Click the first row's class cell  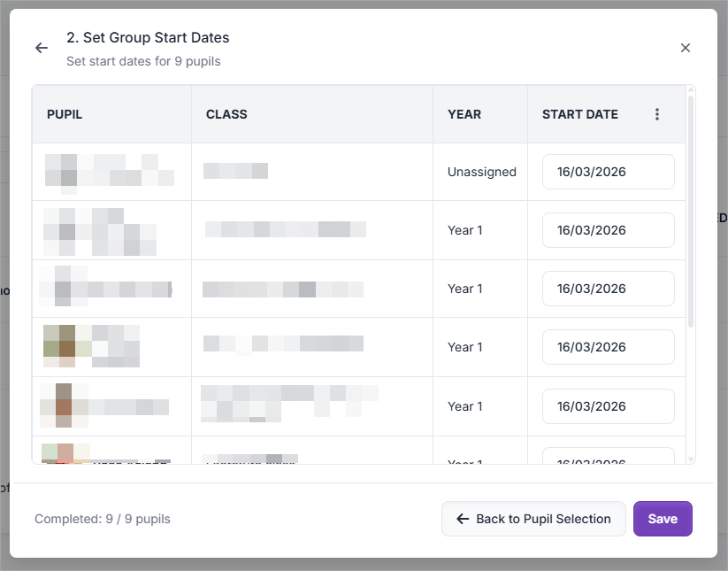235,171
